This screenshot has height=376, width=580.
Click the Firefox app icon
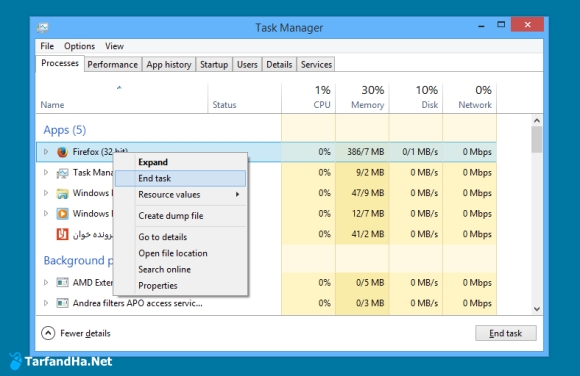click(63, 152)
